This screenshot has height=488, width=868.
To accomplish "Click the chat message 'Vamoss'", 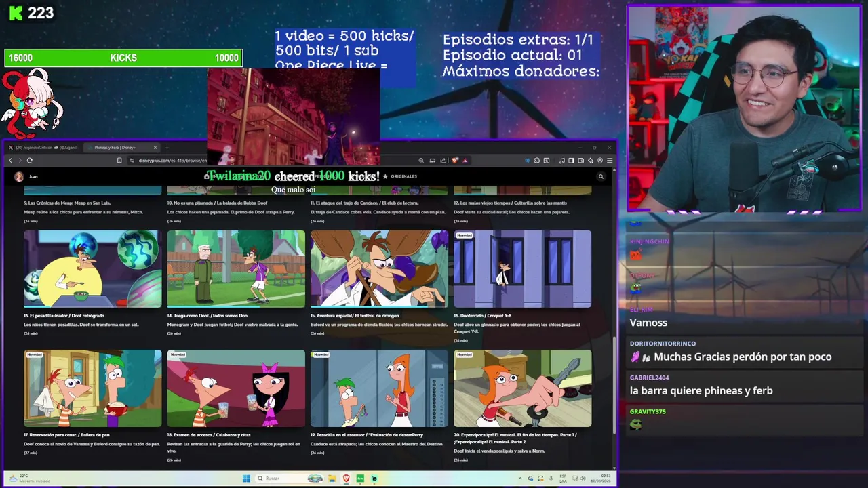I will coord(648,323).
